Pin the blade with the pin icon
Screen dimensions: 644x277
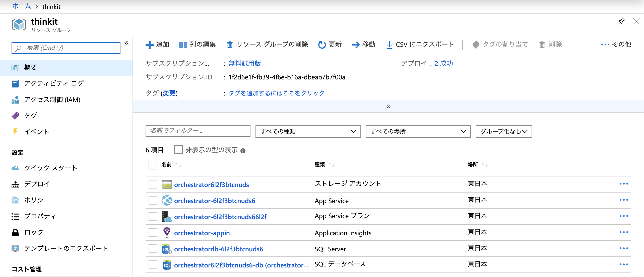[621, 21]
